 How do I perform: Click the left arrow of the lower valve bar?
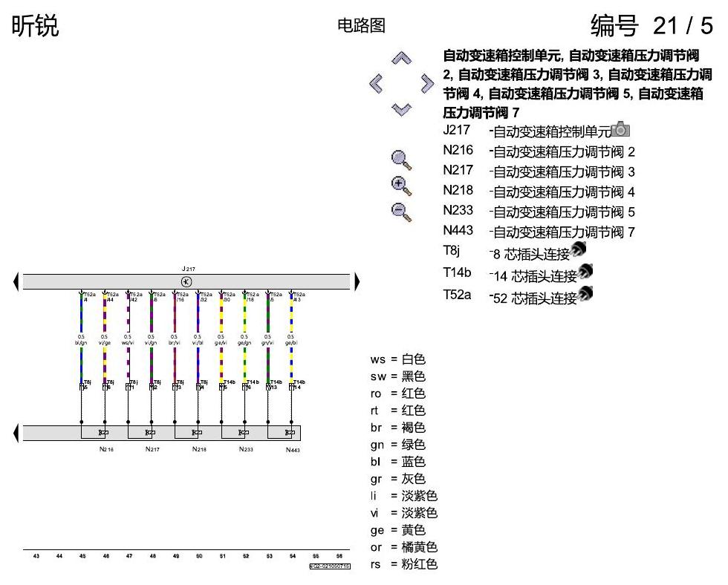tap(16, 433)
